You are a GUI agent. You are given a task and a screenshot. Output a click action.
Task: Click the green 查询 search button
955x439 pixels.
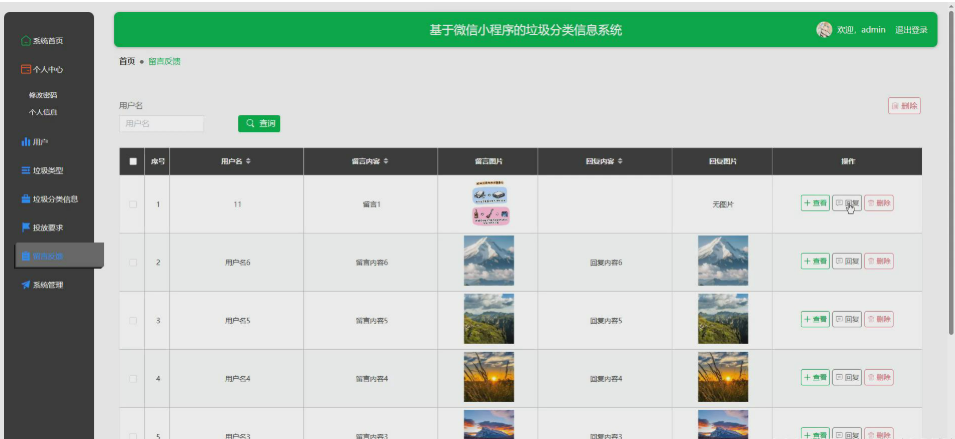259,124
